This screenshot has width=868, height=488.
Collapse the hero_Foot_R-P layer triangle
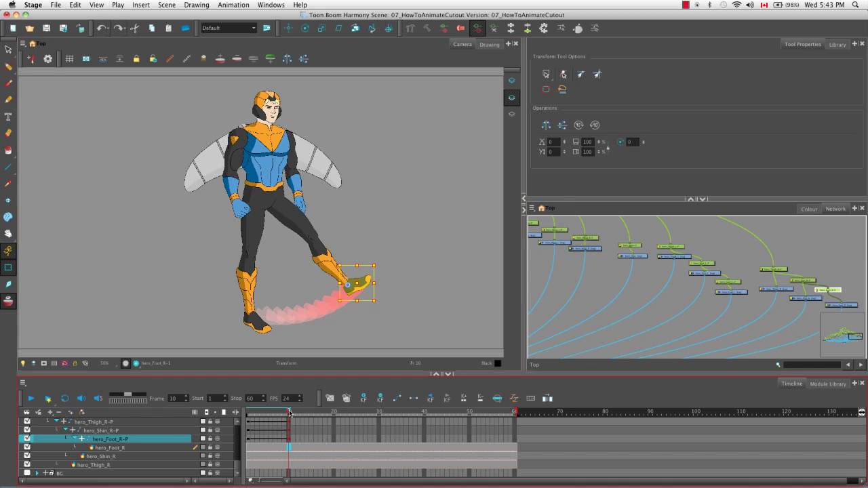(75, 439)
